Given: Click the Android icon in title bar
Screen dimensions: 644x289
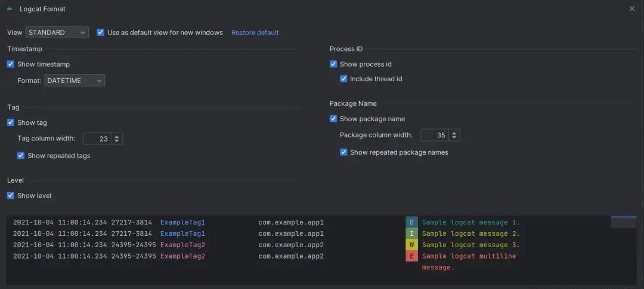Looking at the screenshot, I should coord(10,9).
